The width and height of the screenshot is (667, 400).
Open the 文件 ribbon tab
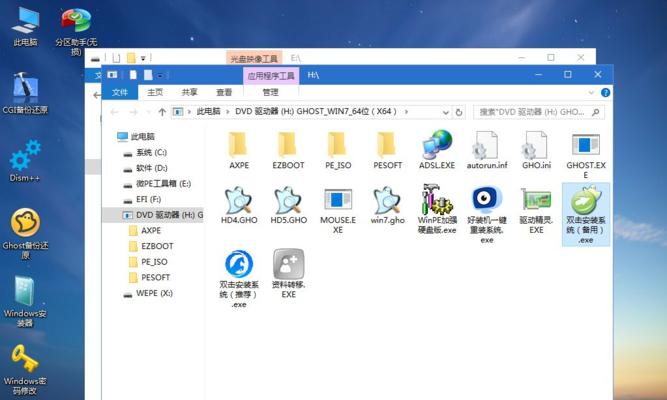120,92
